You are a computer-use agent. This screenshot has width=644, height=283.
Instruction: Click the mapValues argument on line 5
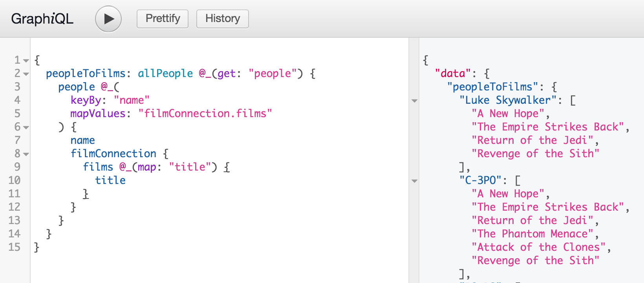click(x=98, y=114)
